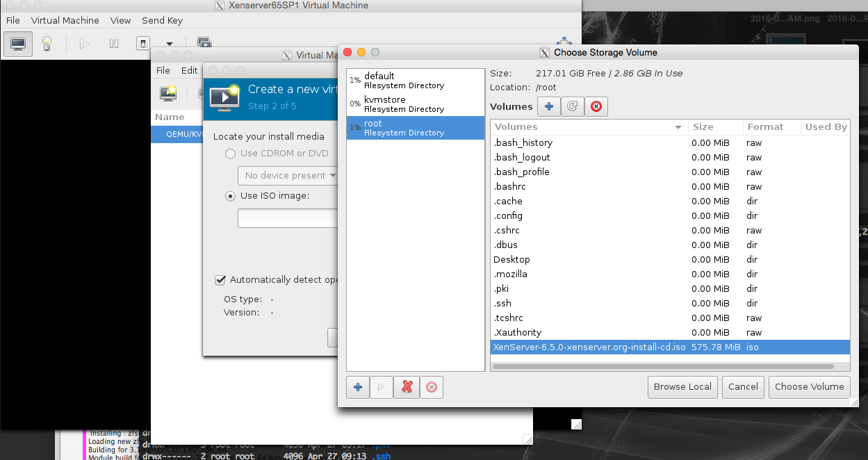This screenshot has width=868, height=460.
Task: Click the Shut down power icon in Xenserver toolbar
Action: (142, 44)
